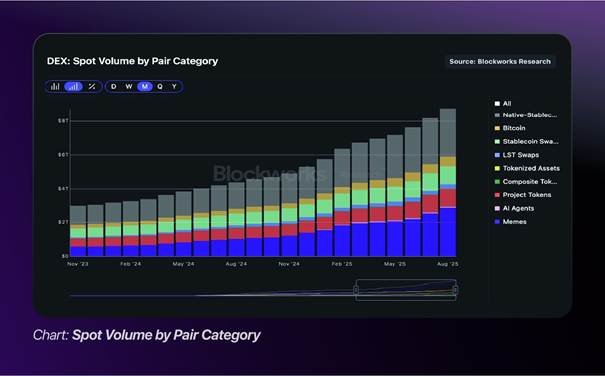605x376 pixels.
Task: Select the monthly (M) interval
Action: pos(145,86)
